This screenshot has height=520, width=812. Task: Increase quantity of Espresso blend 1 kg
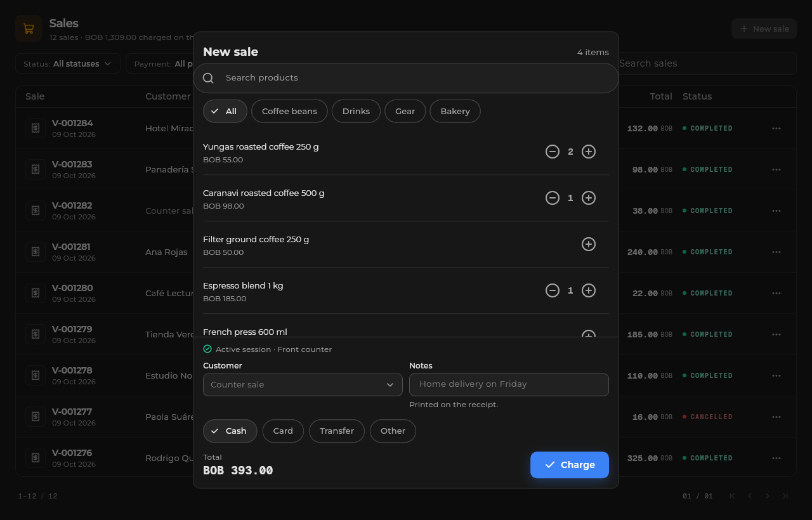tap(589, 290)
